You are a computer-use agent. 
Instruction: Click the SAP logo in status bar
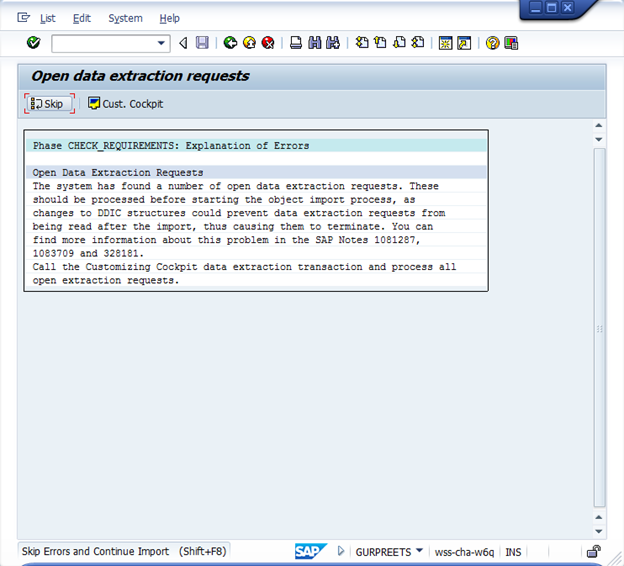311,551
